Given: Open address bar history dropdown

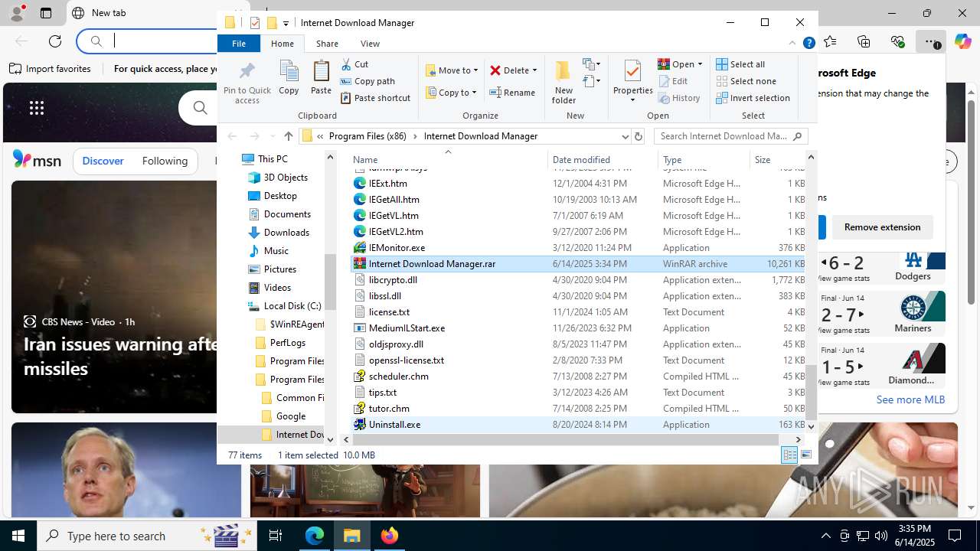Looking at the screenshot, I should (625, 136).
